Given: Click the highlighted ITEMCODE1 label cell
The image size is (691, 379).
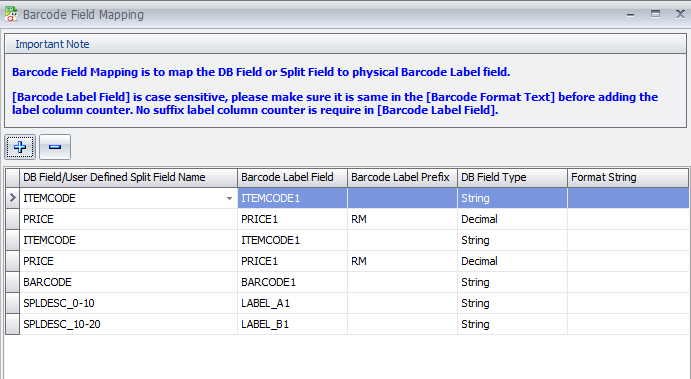Looking at the screenshot, I should point(293,198).
